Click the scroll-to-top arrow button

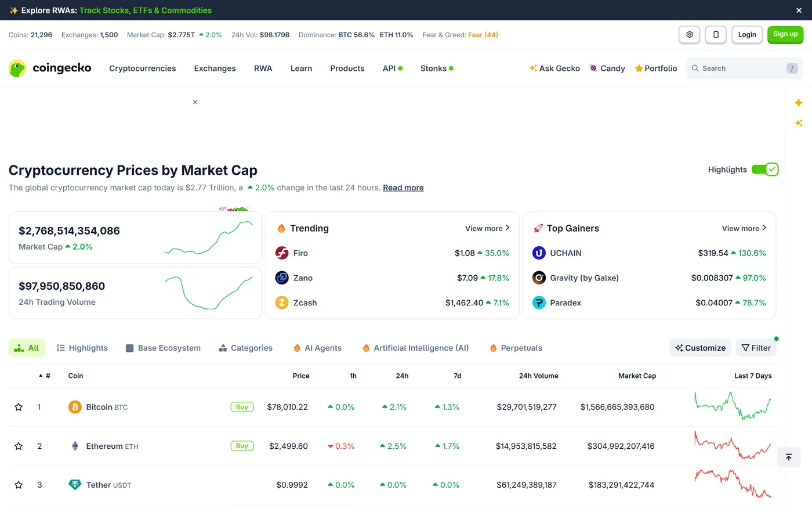coord(789,457)
